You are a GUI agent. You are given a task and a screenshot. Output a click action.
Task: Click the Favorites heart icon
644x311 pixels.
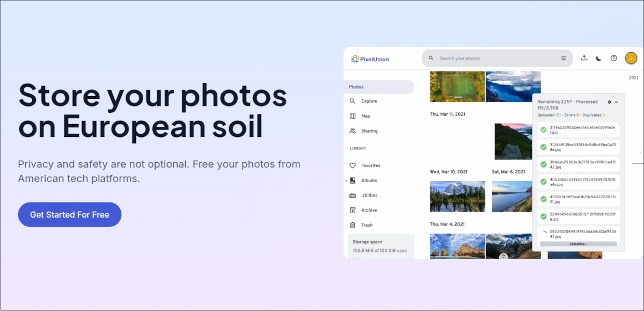[353, 165]
